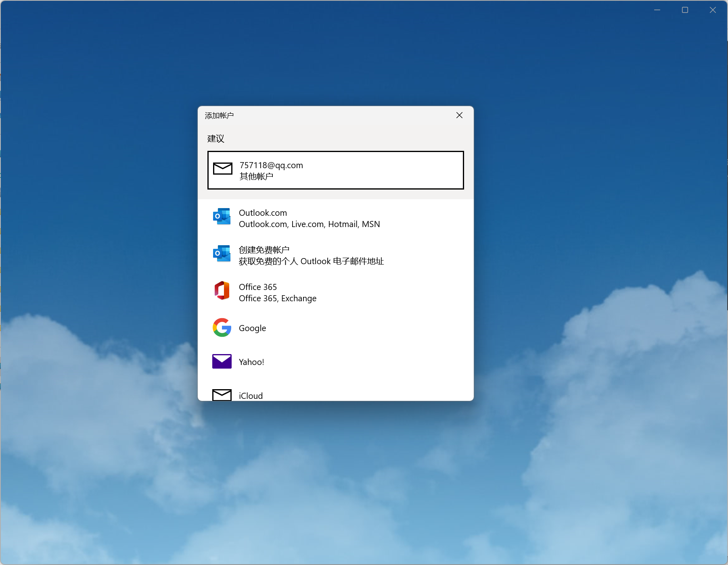Select the Google account text label
Viewport: 728px width, 565px height.
coord(252,328)
